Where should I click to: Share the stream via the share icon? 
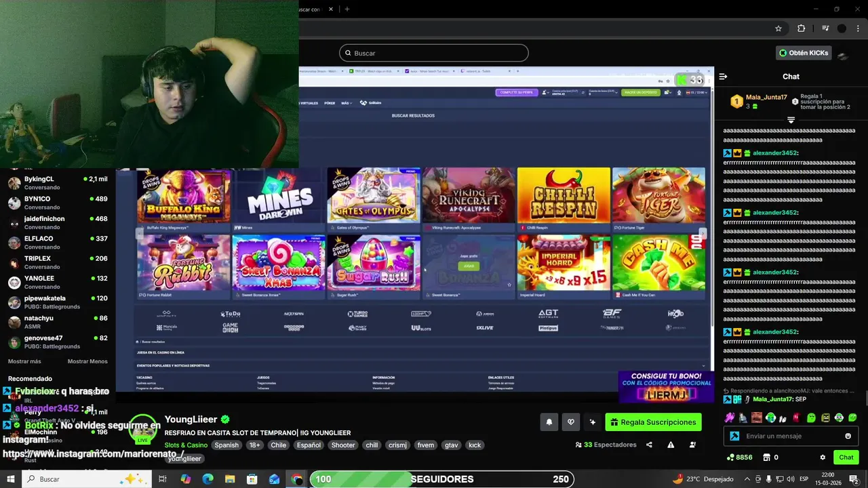[649, 445]
